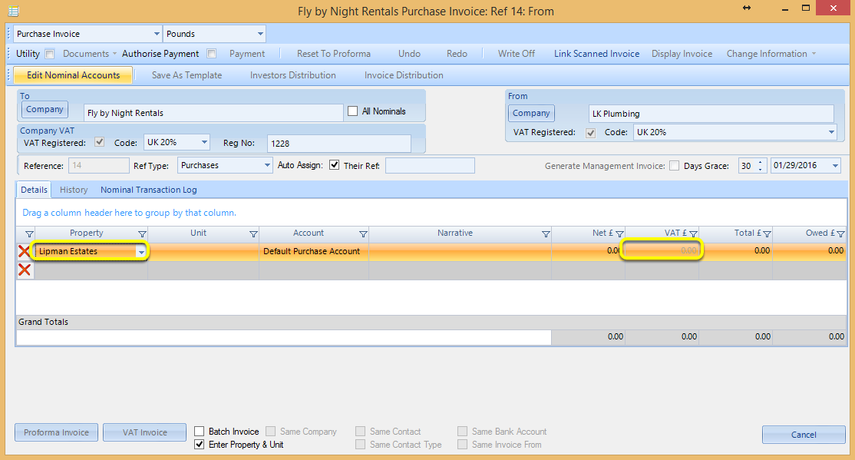Click the Proforma Invoice button
This screenshot has height=460, width=855.
click(56, 432)
